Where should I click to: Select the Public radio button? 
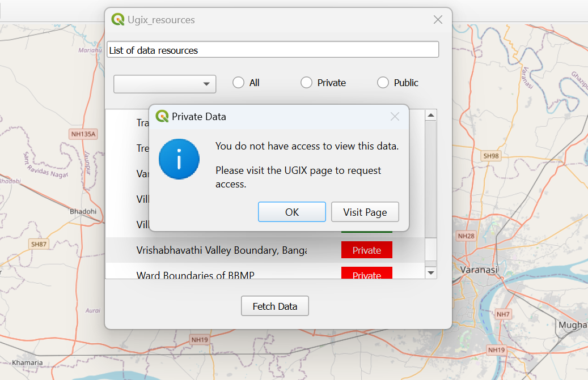tap(383, 82)
